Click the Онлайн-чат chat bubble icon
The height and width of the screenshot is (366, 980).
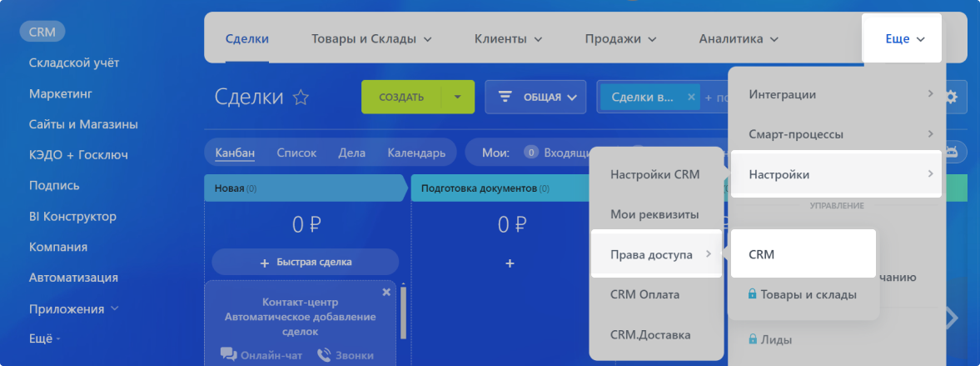point(229,354)
